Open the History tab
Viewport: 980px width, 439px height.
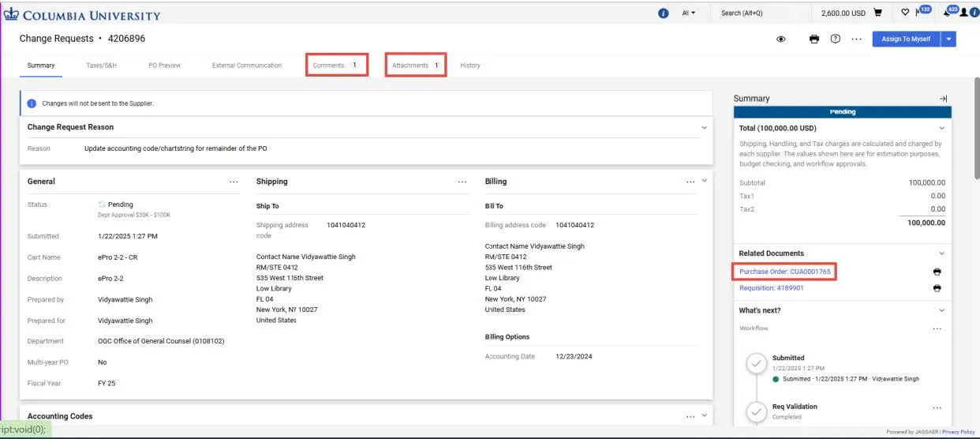coord(470,66)
